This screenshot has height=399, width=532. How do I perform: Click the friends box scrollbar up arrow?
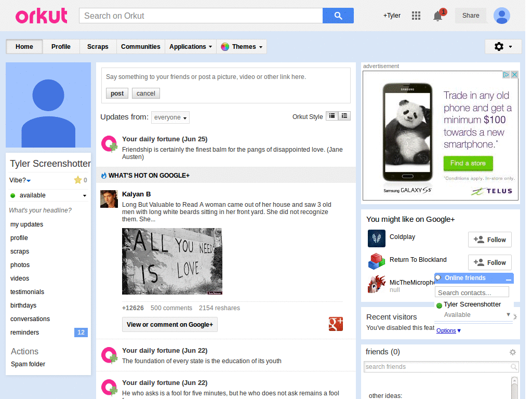pyautogui.click(x=514, y=380)
